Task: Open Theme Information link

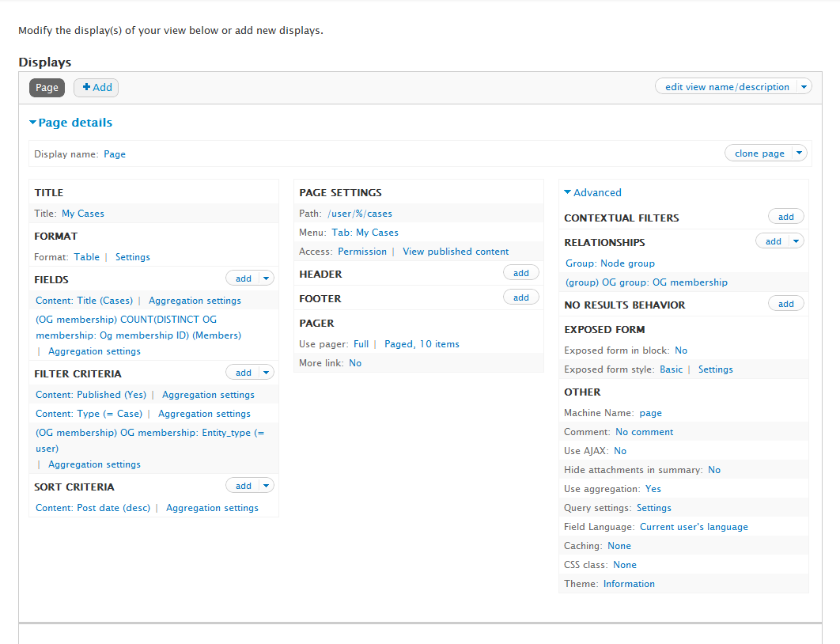Action: (x=629, y=584)
